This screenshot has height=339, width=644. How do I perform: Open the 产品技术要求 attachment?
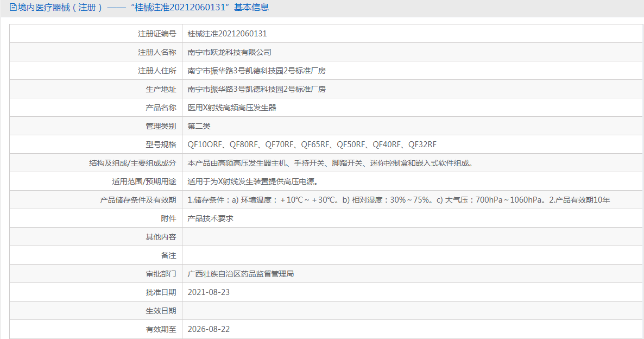pyautogui.click(x=210, y=218)
